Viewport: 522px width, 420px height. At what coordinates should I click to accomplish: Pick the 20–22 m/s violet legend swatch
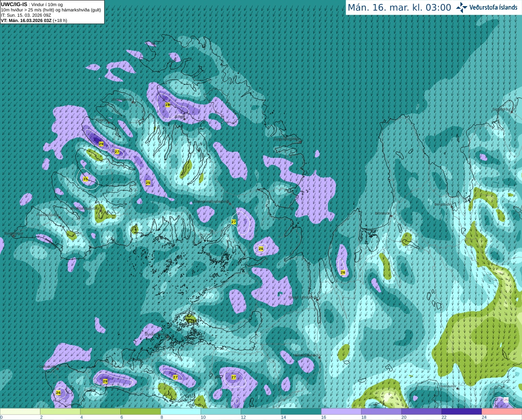tap(422, 411)
